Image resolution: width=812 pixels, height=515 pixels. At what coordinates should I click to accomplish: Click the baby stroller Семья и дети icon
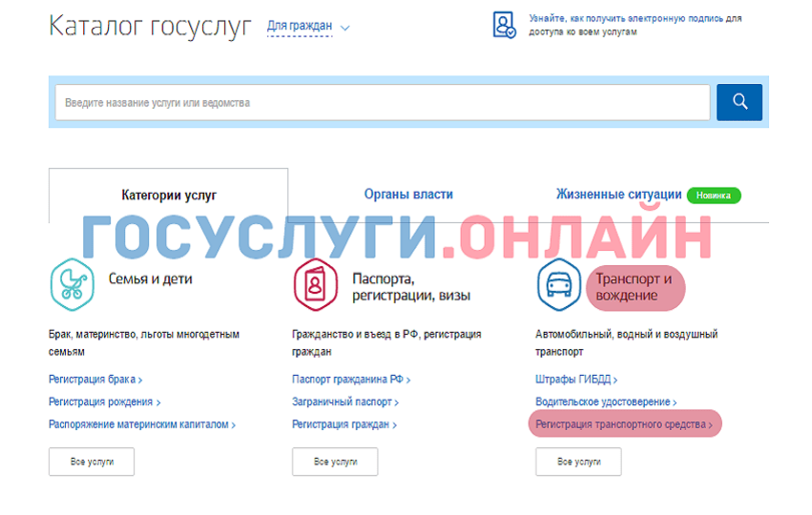(x=73, y=284)
